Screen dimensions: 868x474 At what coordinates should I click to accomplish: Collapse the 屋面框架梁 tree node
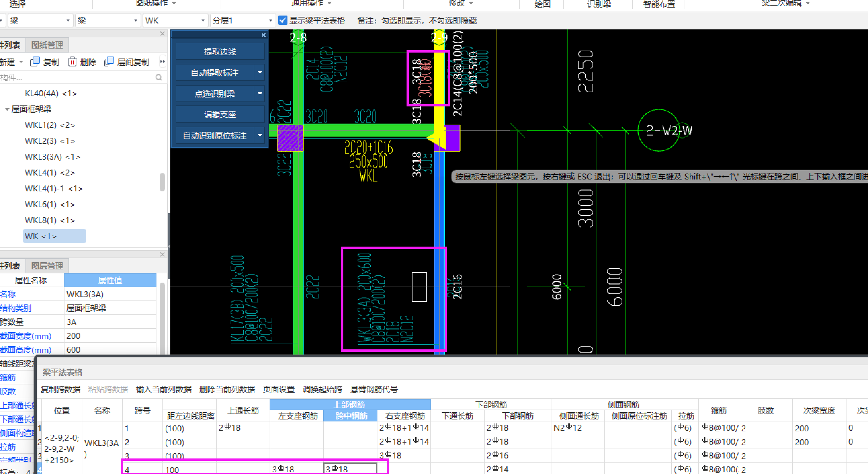coord(7,109)
